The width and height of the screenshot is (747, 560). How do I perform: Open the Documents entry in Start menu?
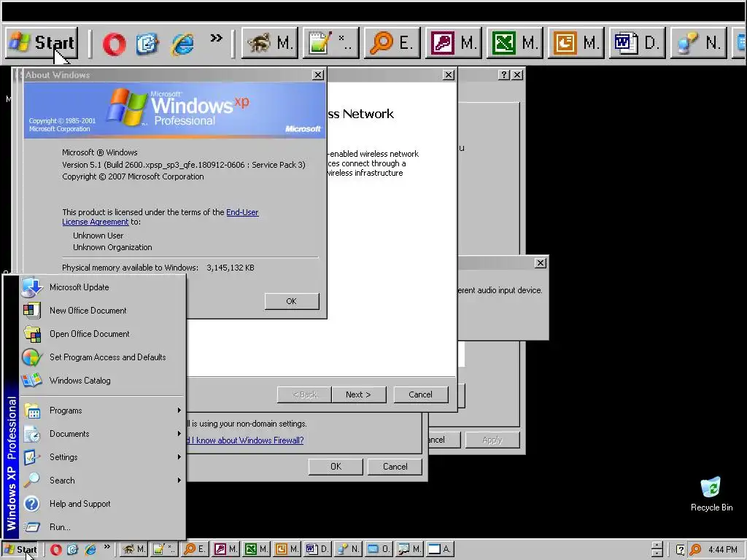tap(102, 434)
